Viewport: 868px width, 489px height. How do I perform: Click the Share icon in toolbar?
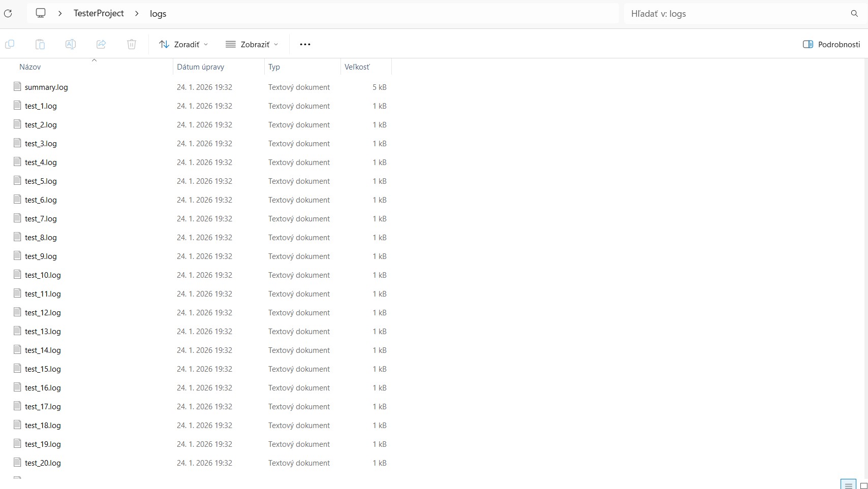101,44
